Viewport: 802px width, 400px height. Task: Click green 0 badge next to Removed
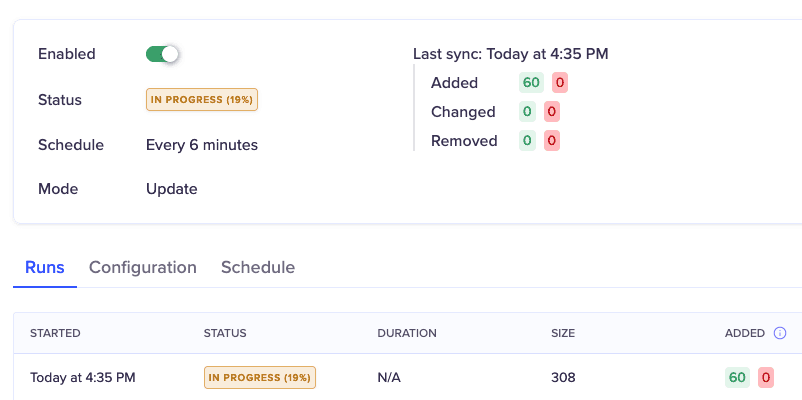click(526, 141)
